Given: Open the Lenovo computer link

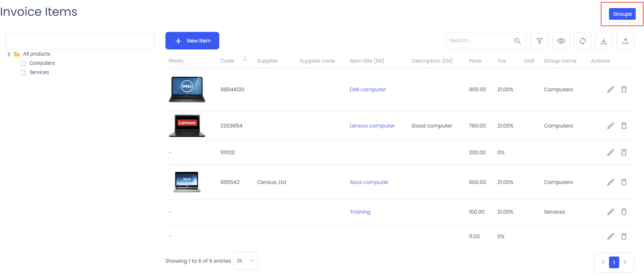Looking at the screenshot, I should [372, 126].
